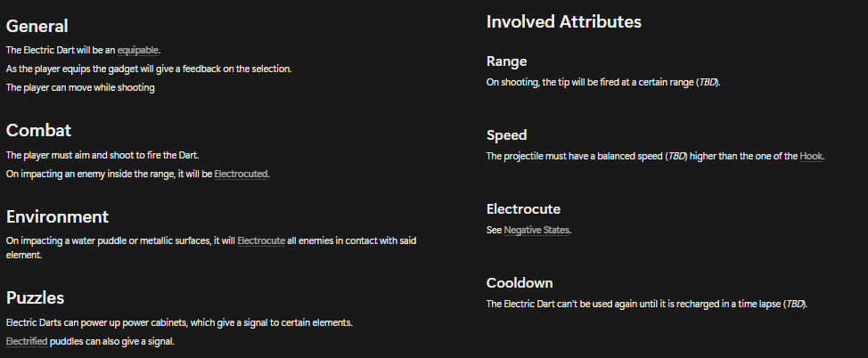Click the "Electrified" link under Puzzles
Screen dimensions: 868x358
(27, 341)
